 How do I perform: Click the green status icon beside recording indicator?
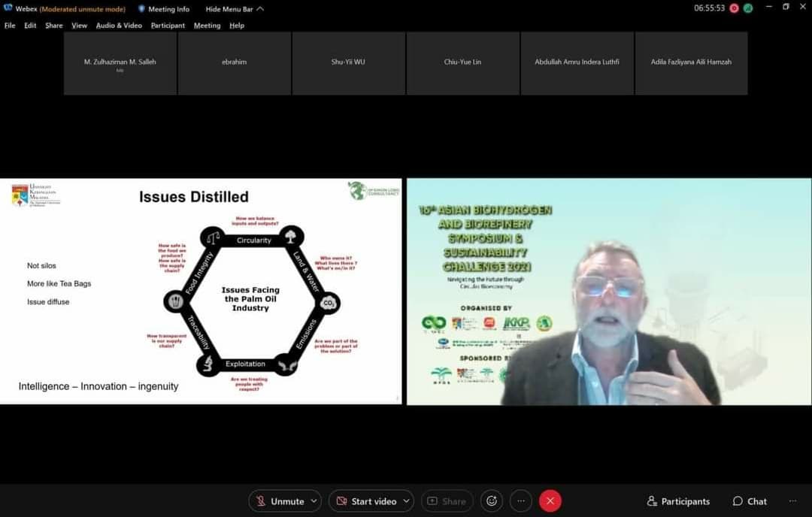(748, 8)
